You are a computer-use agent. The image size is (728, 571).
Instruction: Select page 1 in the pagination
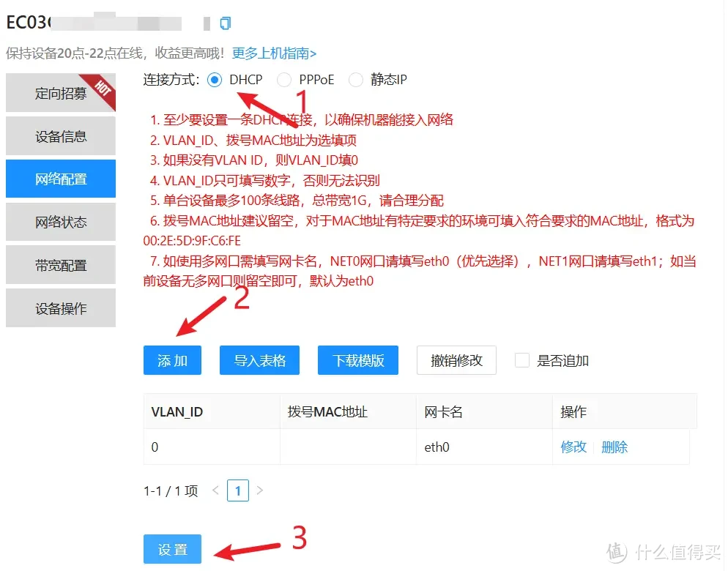pos(238,490)
